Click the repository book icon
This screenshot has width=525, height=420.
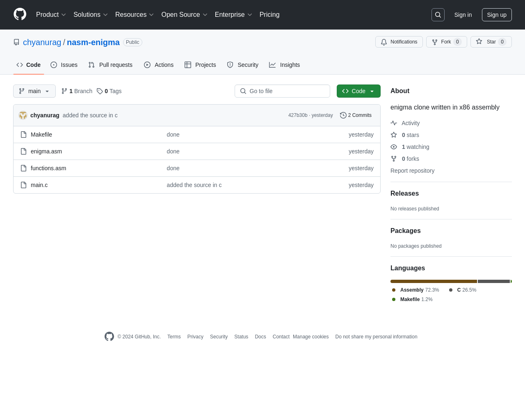16,42
